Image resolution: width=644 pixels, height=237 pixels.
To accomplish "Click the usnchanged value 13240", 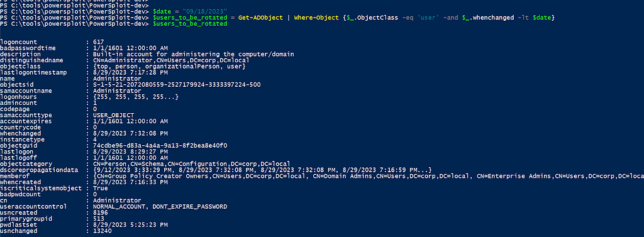I will (102, 231).
